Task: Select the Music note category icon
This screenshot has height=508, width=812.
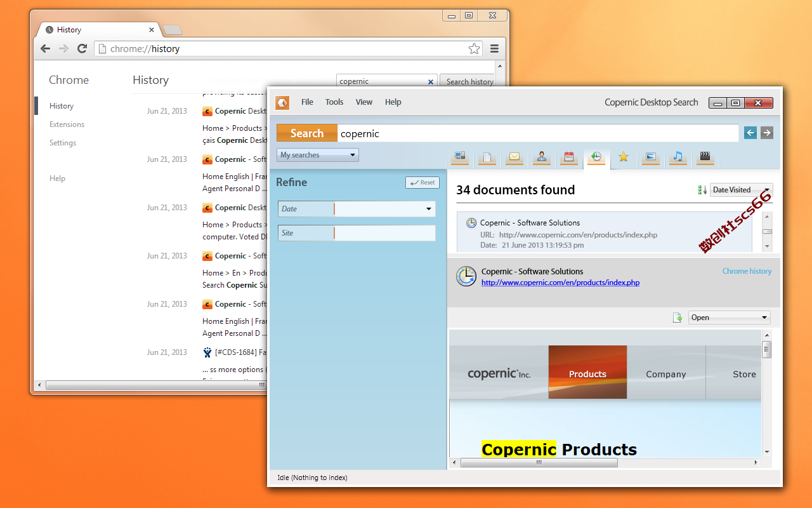Action: pyautogui.click(x=678, y=157)
